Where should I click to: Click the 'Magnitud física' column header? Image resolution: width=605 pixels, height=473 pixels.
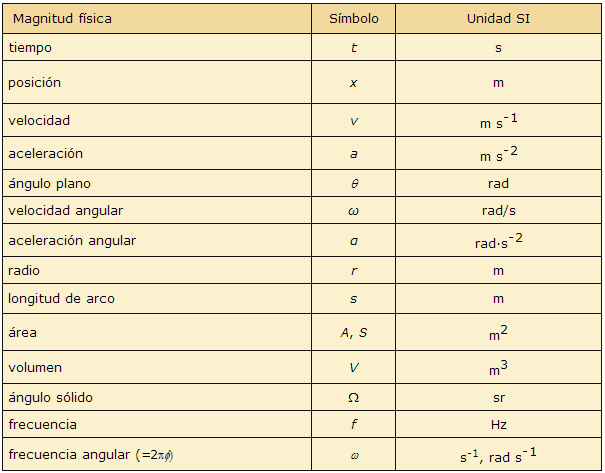[x=60, y=19]
